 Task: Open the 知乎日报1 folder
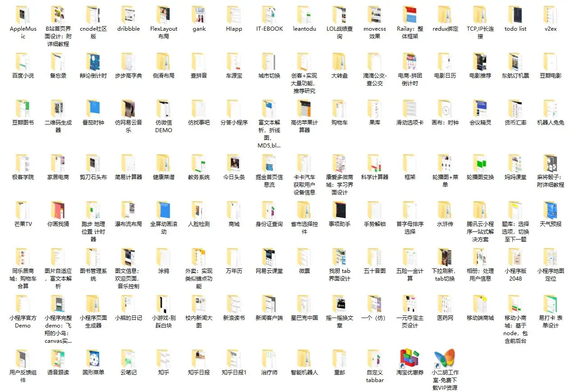pyautogui.click(x=234, y=358)
